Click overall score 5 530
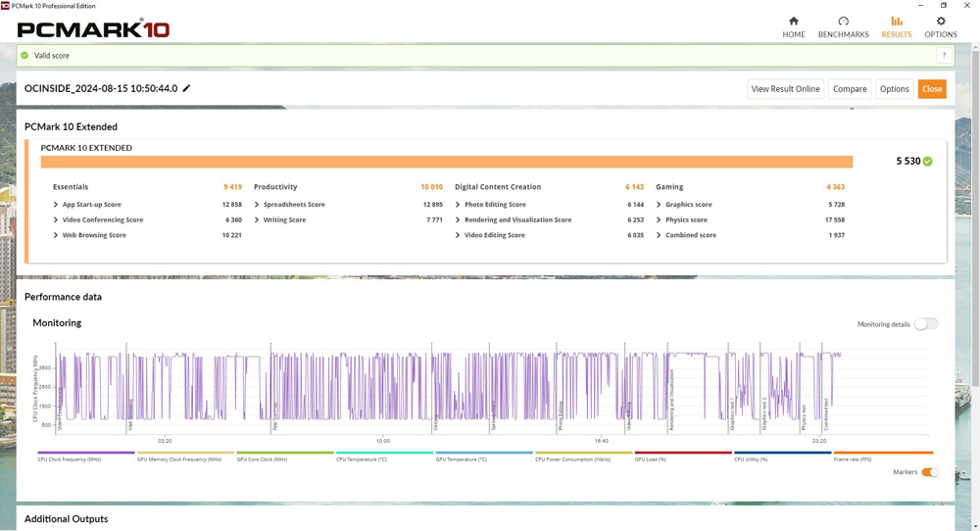 pyautogui.click(x=908, y=162)
